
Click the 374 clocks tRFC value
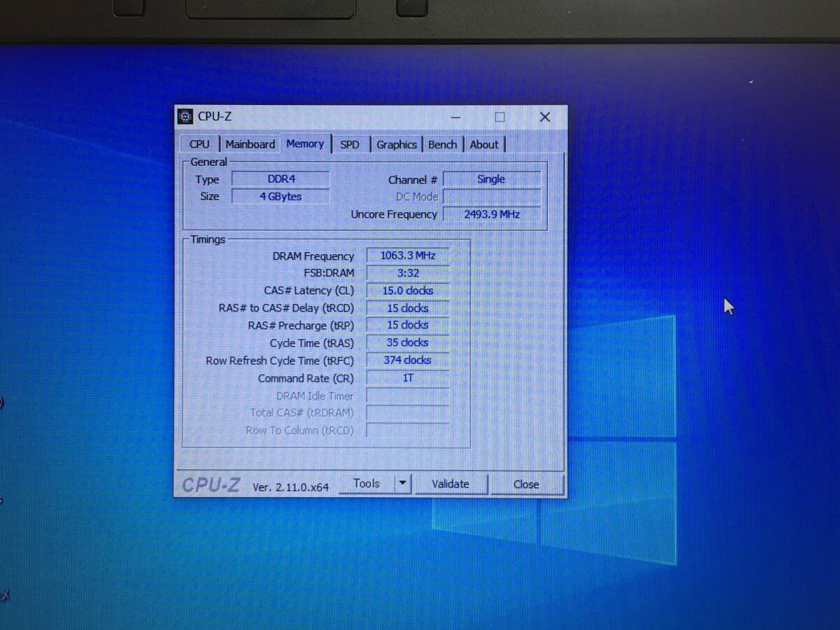(x=407, y=360)
